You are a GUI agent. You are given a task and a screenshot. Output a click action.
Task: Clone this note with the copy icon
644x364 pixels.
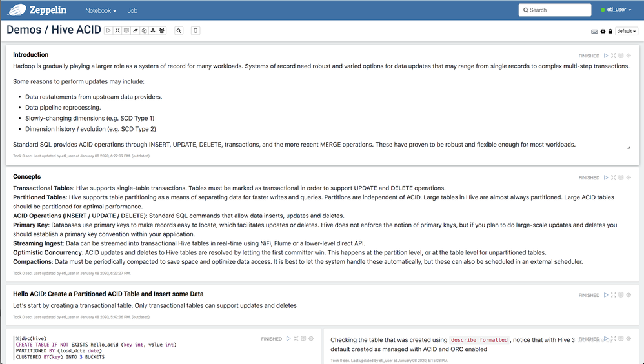pyautogui.click(x=144, y=30)
